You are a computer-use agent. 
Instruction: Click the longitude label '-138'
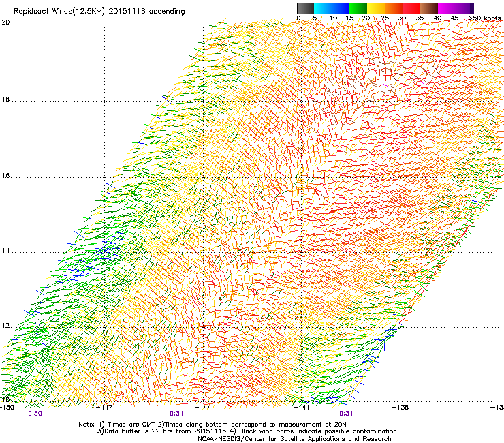400,408
